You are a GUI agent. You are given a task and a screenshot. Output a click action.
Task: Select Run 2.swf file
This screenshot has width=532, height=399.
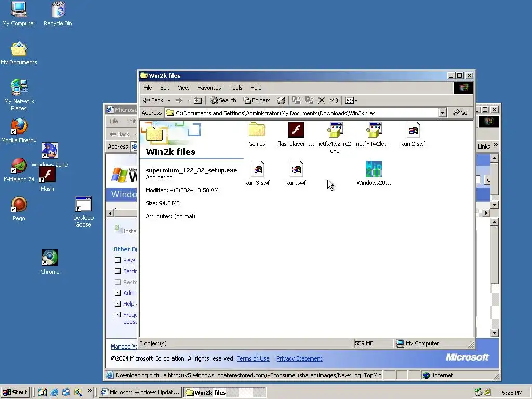pyautogui.click(x=413, y=135)
